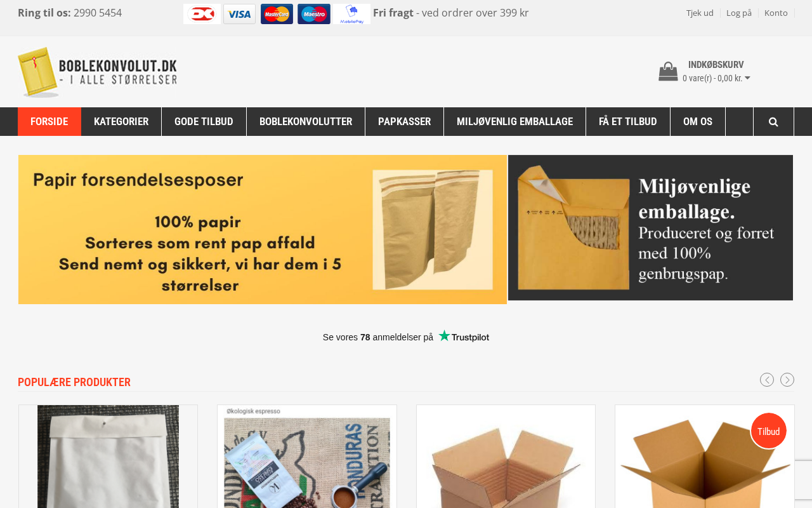Go to previous popular products
Viewport: 812px width, 508px height.
click(x=767, y=380)
